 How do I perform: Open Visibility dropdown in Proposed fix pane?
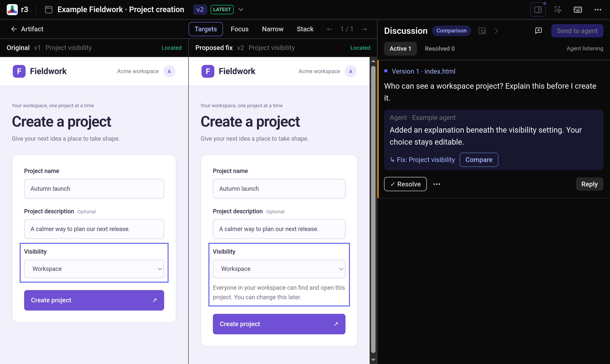pyautogui.click(x=279, y=269)
